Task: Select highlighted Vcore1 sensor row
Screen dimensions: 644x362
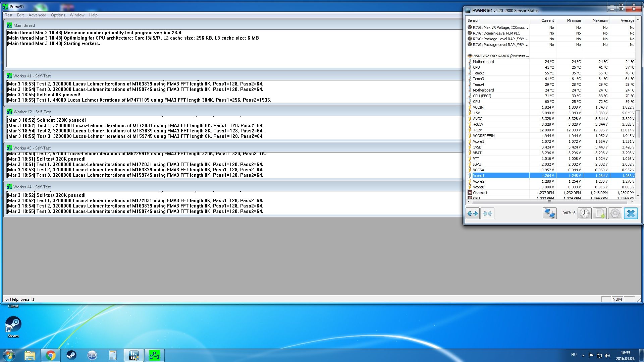Action: [551, 176]
